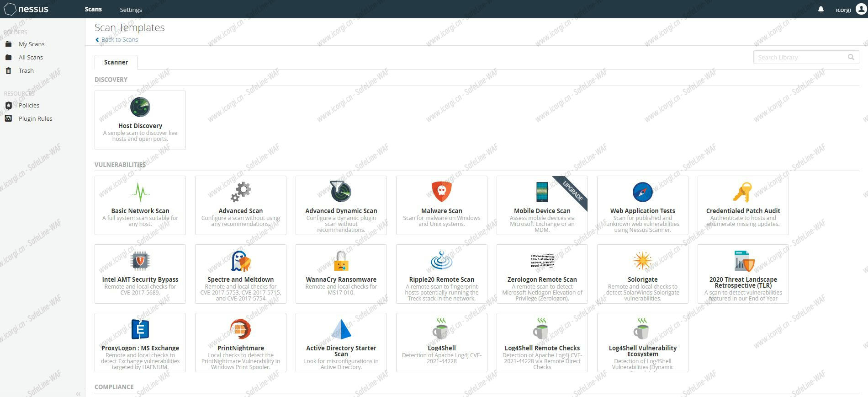Choose the Advanced Scan gears icon
Screen dimensions: 868x397
point(241,192)
